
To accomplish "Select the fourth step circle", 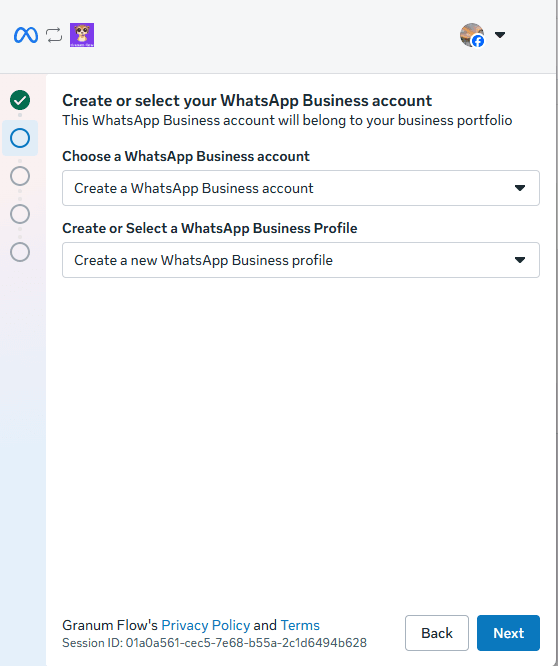I will tap(20, 214).
